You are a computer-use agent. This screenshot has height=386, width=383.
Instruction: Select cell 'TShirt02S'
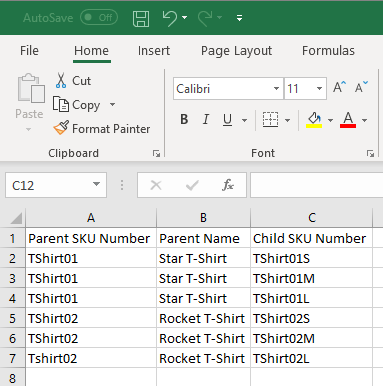[x=311, y=318]
